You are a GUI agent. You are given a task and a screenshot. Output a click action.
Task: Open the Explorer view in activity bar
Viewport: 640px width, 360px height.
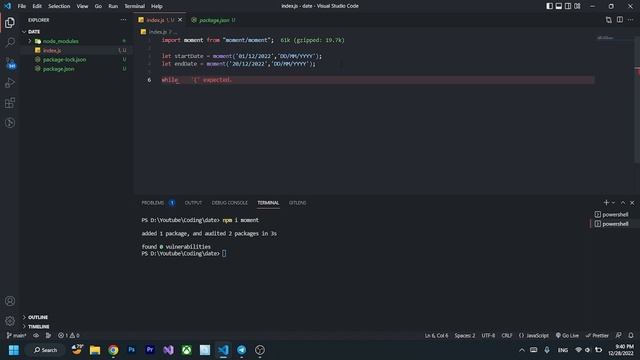click(10, 22)
